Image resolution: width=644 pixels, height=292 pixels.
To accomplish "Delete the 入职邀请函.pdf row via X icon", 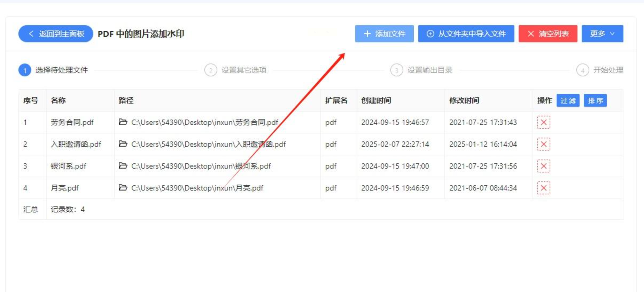I will [543, 144].
